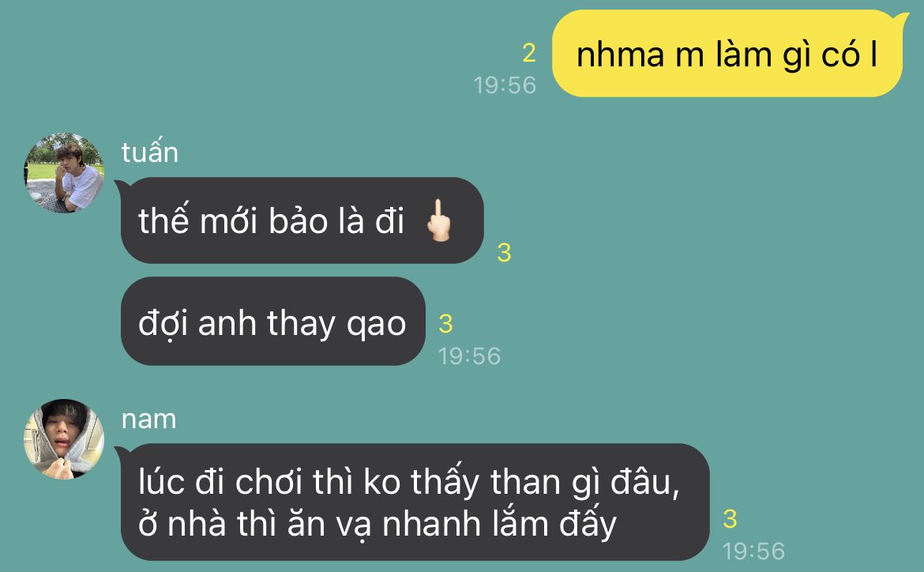
Task: Select the 'thế mới bảo là đi' text
Action: (x=271, y=220)
